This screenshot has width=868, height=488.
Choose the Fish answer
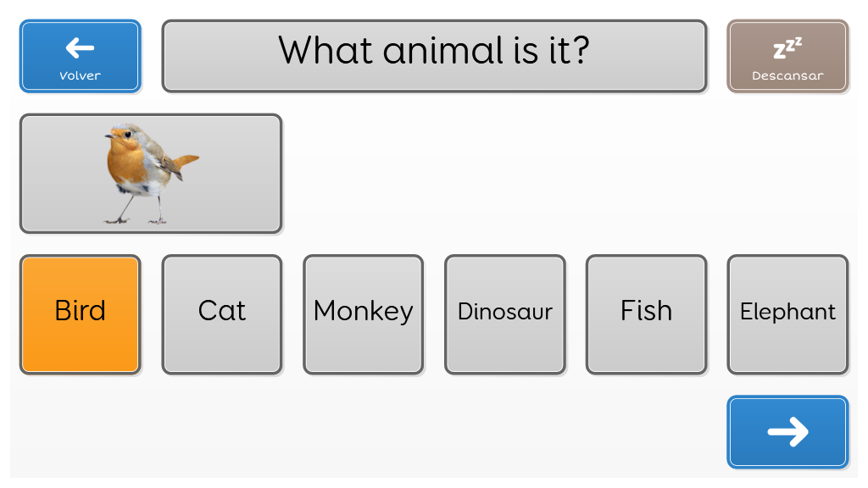[x=646, y=314]
